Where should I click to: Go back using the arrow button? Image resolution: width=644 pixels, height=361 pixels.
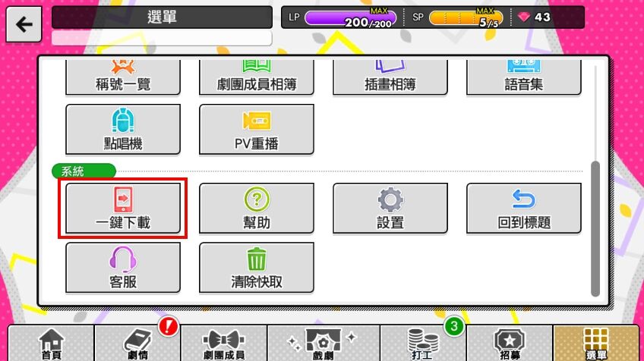point(24,24)
